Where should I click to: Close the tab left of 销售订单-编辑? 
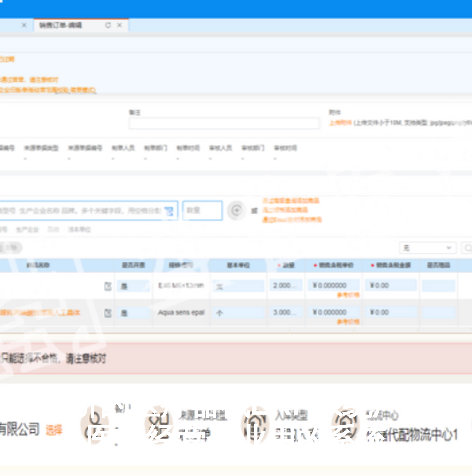click(x=24, y=25)
